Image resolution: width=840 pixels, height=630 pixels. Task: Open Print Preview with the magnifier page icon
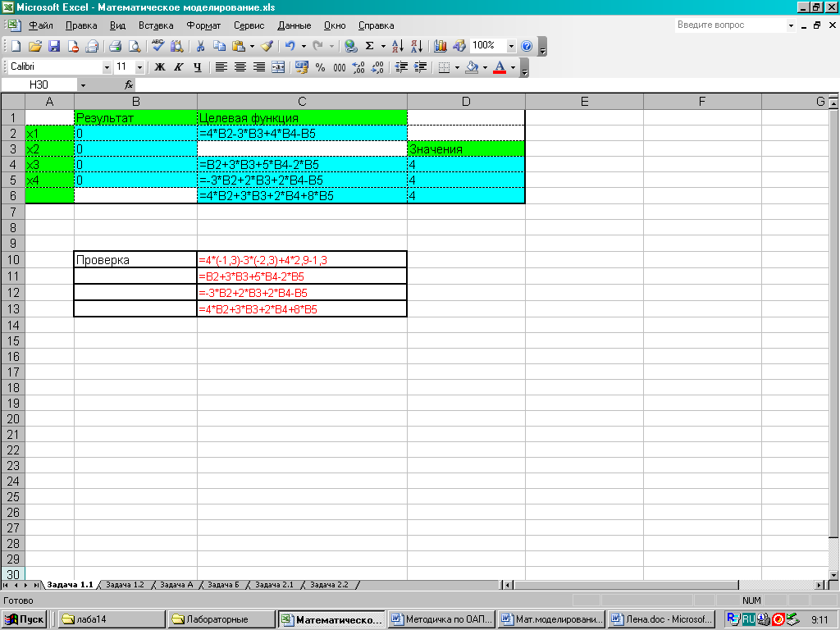click(134, 46)
